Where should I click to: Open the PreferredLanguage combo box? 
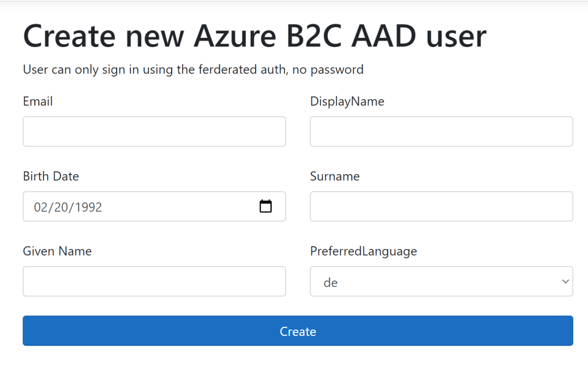[441, 281]
